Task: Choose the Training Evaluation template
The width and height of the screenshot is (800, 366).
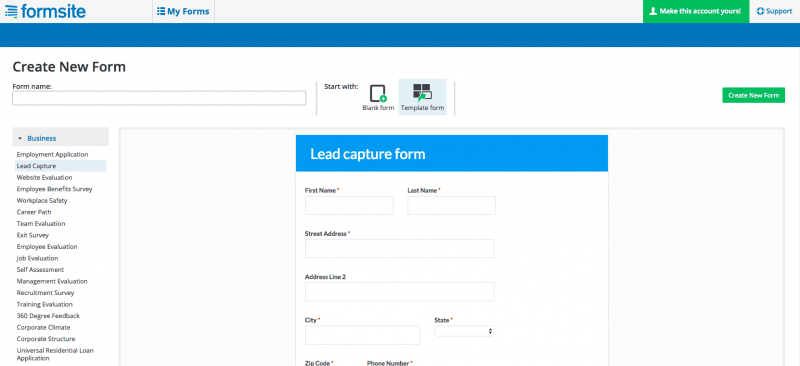Action: [x=44, y=304]
